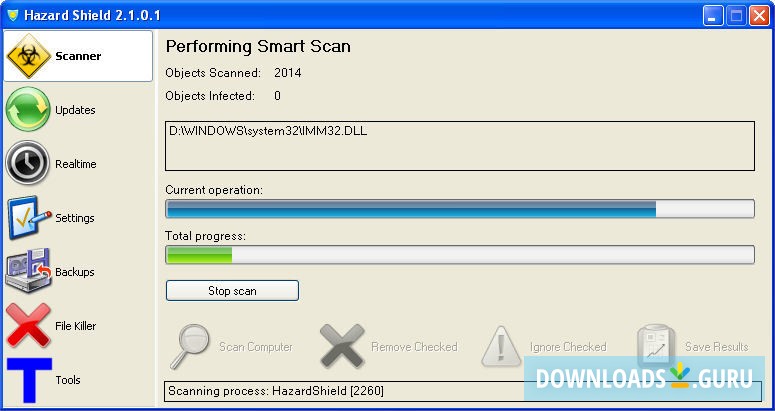
Task: Click the maximize window button
Action: tap(736, 16)
